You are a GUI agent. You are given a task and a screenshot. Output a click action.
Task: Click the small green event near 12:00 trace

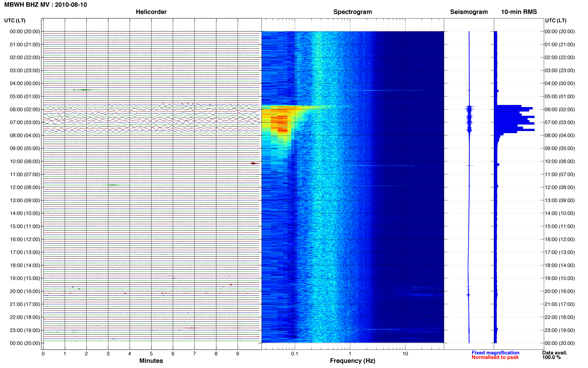(x=113, y=185)
